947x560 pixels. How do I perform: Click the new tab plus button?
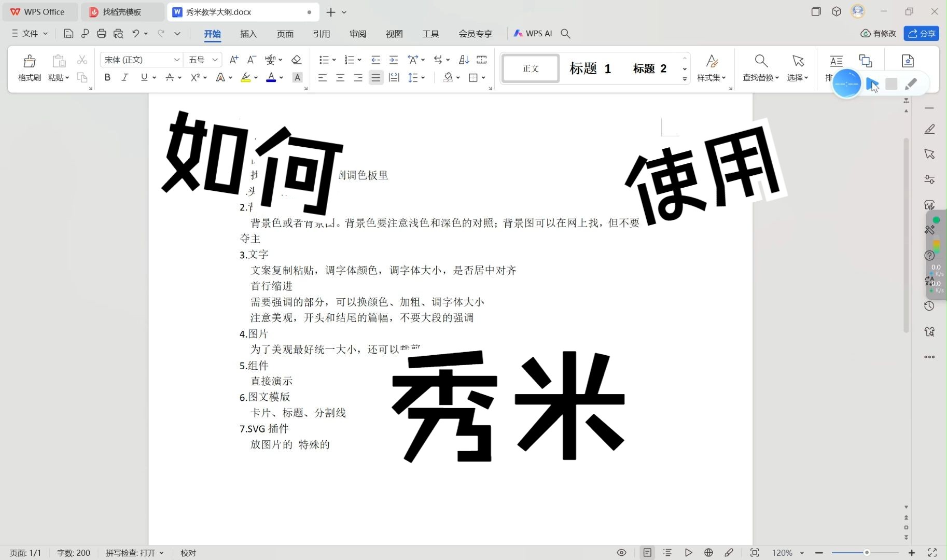(x=331, y=12)
